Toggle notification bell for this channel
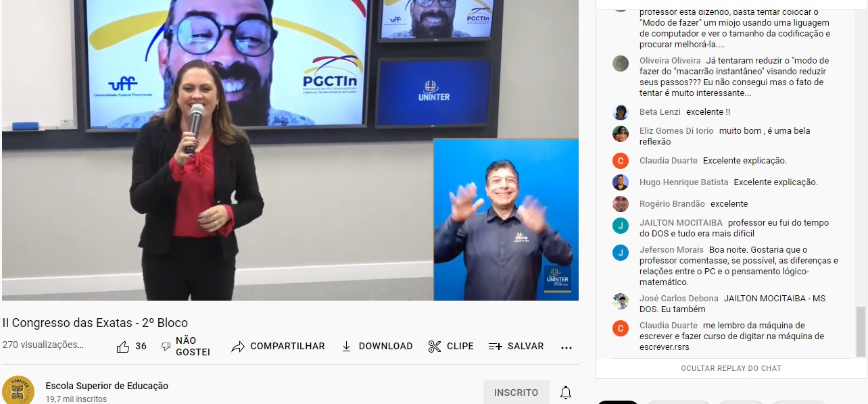This screenshot has height=404, width=868. pos(566,393)
